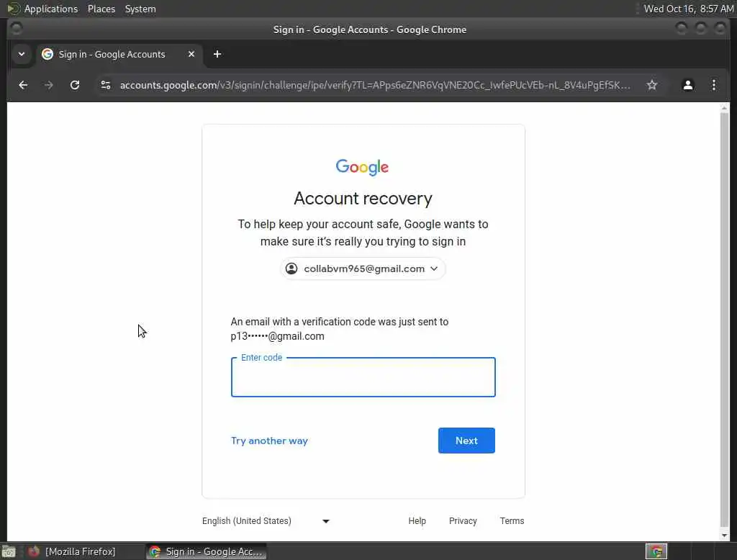Select the Sign in - Google Acc taskbar entry
737x560 pixels.
(207, 551)
